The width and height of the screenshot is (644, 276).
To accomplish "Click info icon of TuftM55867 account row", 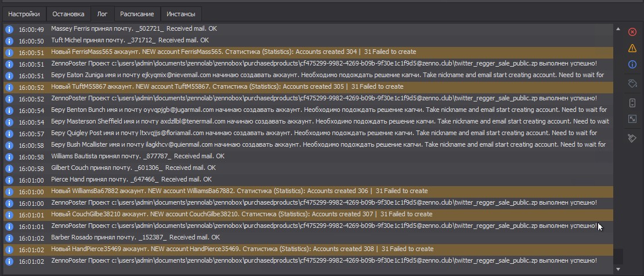I will pyautogui.click(x=9, y=88).
